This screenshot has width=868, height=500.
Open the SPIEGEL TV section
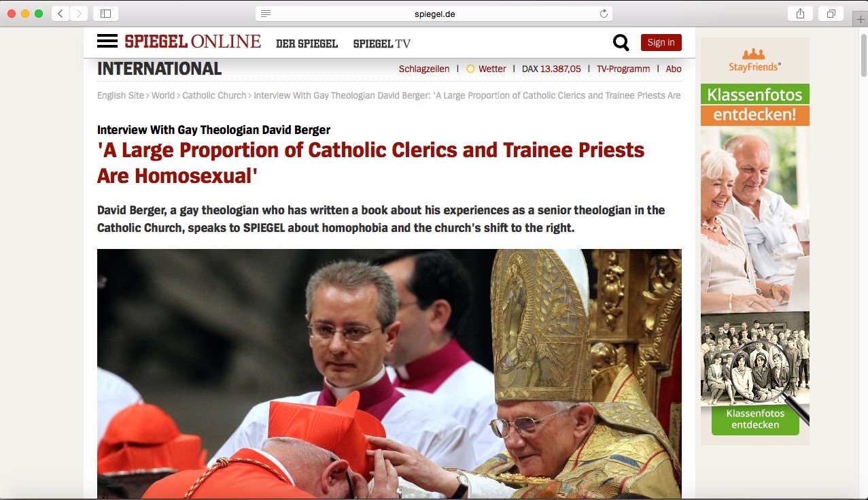(382, 44)
